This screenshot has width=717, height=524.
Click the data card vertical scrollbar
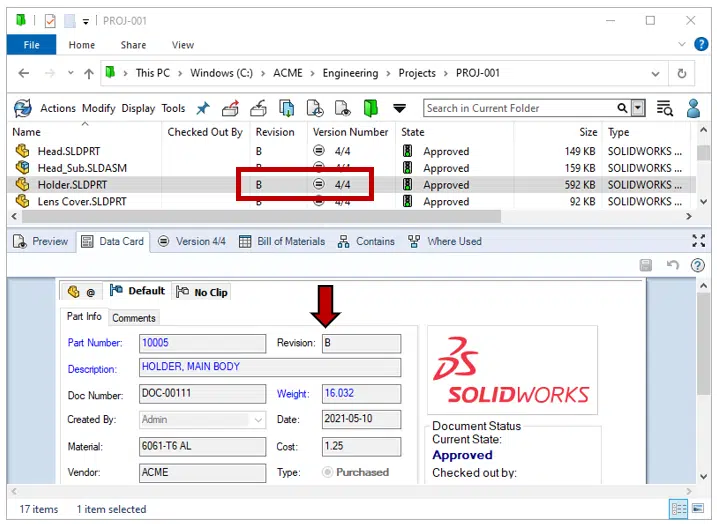(x=703, y=343)
